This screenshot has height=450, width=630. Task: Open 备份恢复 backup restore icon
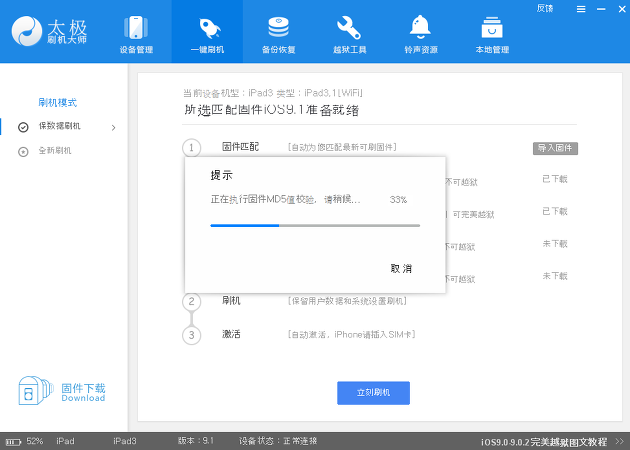click(x=278, y=34)
